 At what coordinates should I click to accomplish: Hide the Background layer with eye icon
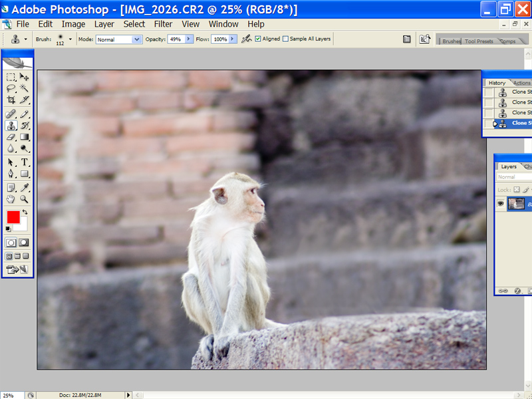[501, 204]
